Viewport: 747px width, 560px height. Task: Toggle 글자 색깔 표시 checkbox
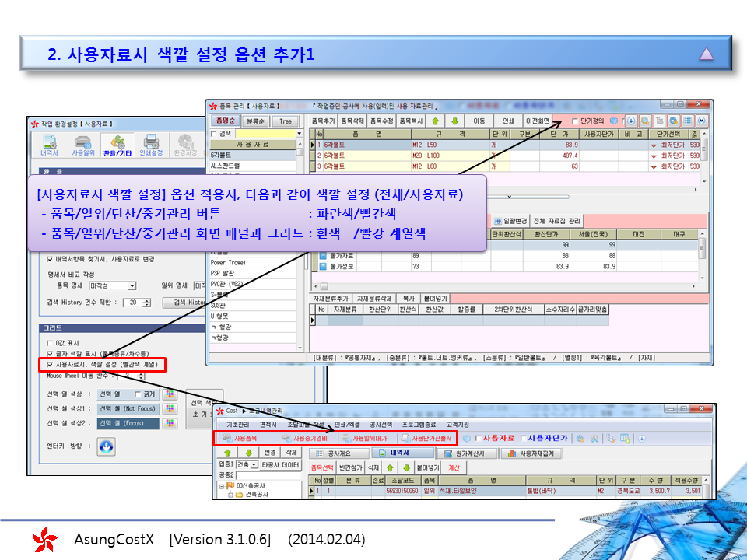pos(50,354)
